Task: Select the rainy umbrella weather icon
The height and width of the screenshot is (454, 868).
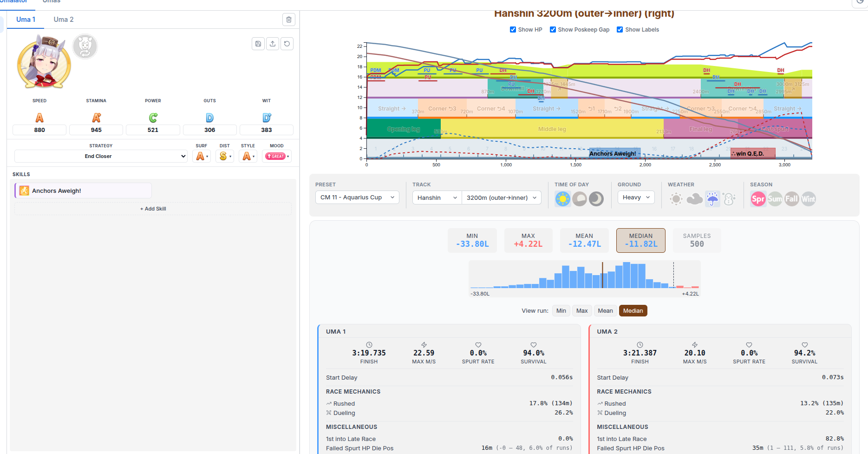Action: point(712,199)
